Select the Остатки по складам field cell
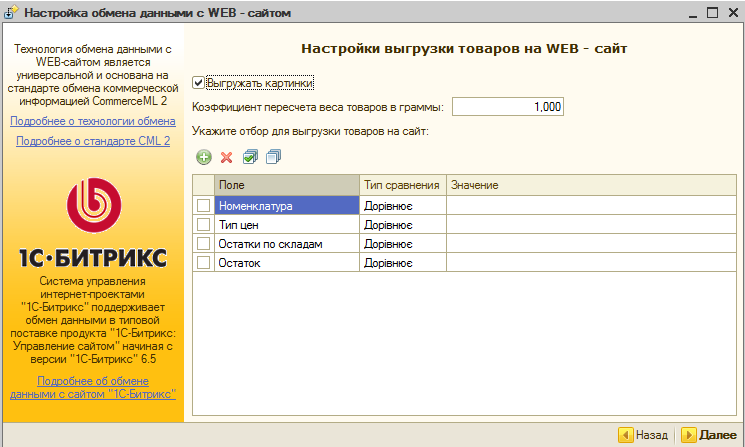Screen dimensions: 745x447 point(287,243)
